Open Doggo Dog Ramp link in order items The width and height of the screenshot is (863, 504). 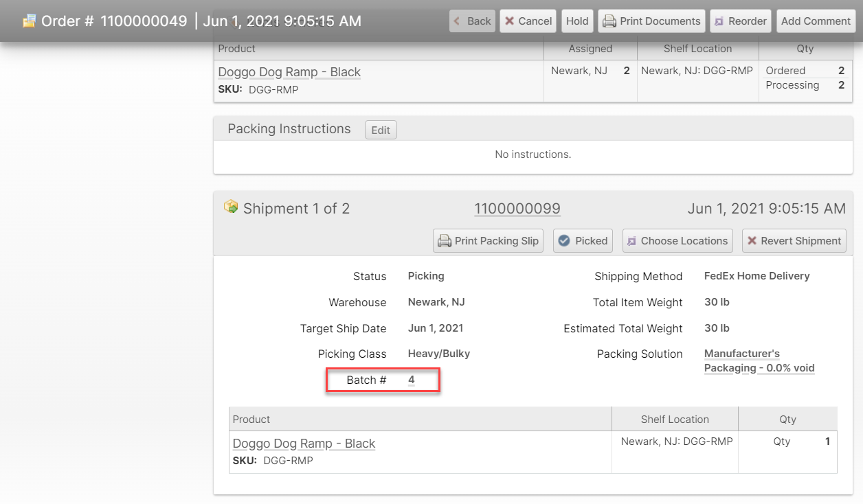(289, 72)
